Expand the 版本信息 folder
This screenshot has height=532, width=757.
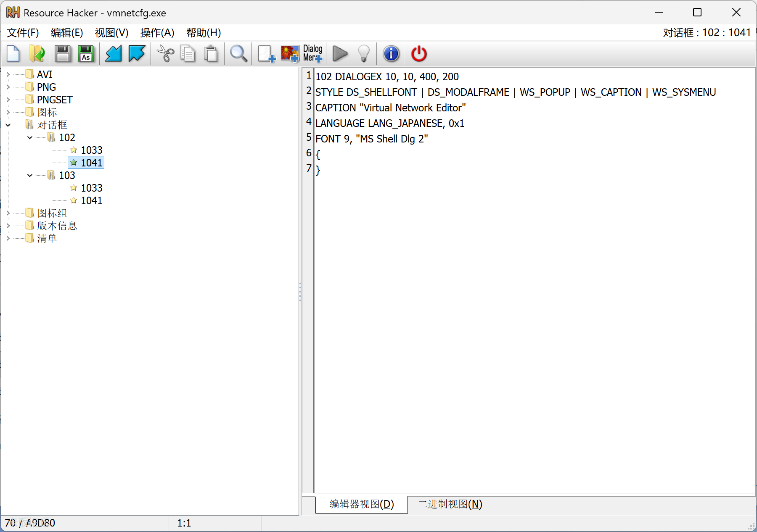click(x=8, y=226)
